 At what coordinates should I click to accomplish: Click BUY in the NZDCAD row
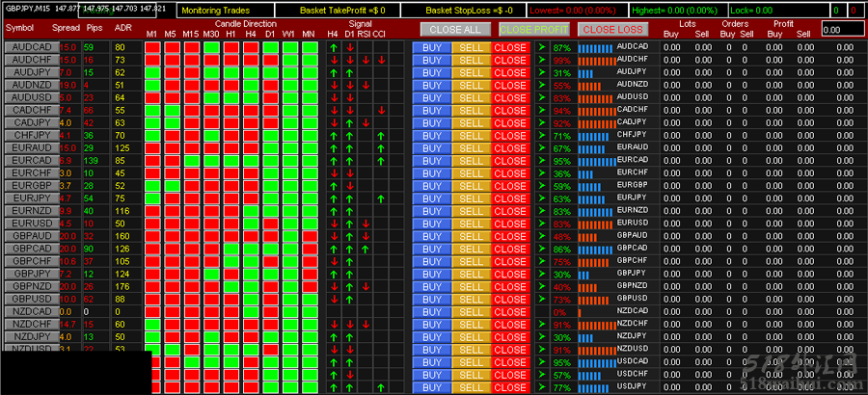coord(432,312)
